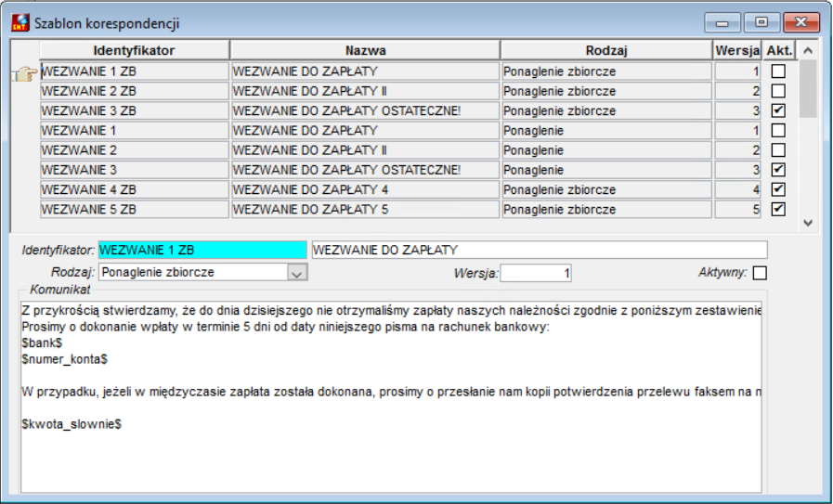
Task: Close the Szablon korespondencji window
Action: click(x=801, y=23)
